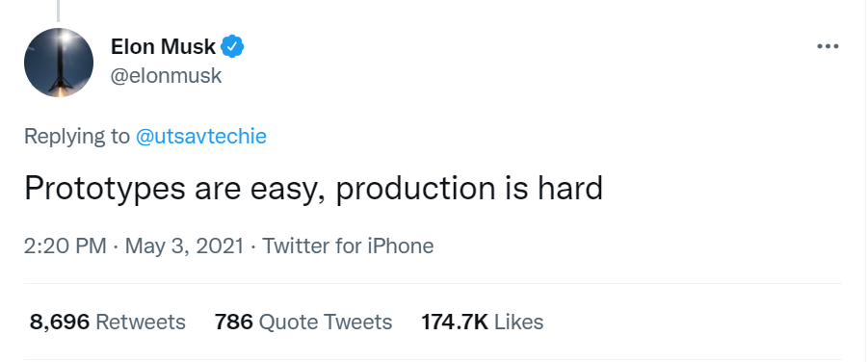Click the 8,696 retweet count
868x362 pixels.
[59, 323]
